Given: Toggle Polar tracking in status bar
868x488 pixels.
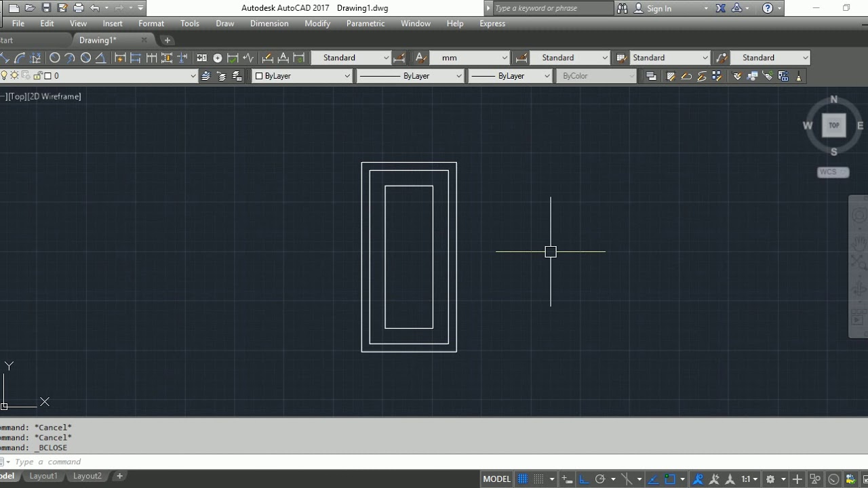Looking at the screenshot, I should pyautogui.click(x=599, y=479).
